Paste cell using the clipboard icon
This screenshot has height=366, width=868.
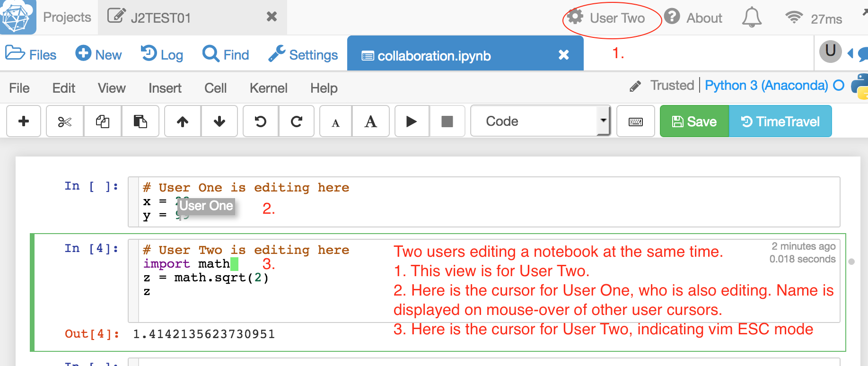pos(140,122)
